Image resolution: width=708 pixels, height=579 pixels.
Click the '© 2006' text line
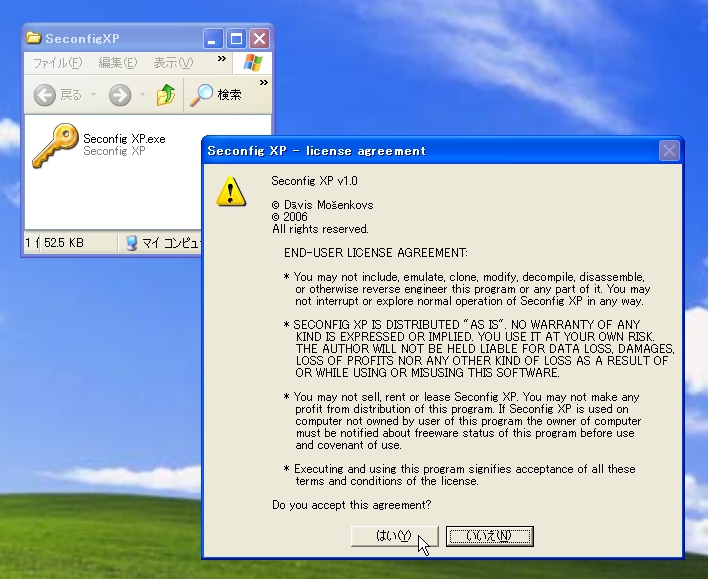pos(289,217)
